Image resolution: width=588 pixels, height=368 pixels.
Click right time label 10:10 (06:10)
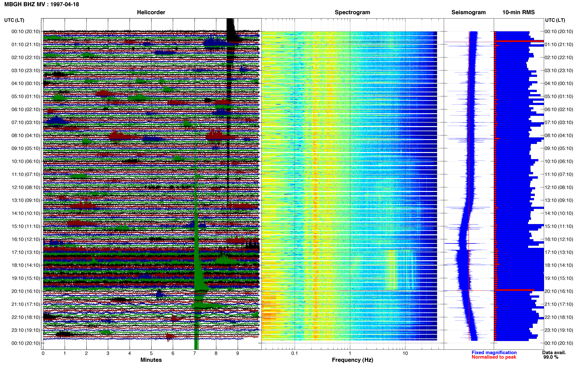[559, 161]
